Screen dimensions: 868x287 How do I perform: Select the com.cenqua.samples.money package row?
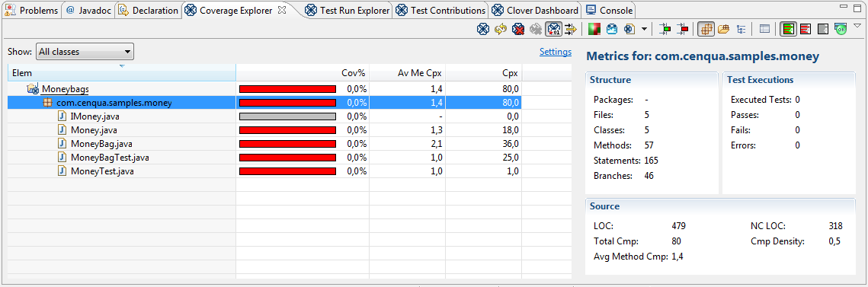(264, 102)
